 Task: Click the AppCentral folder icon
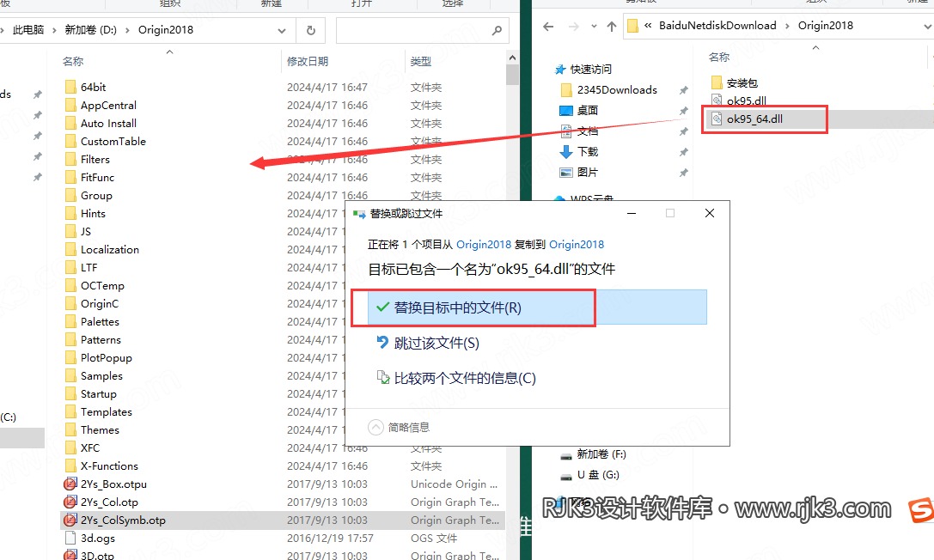(x=70, y=106)
